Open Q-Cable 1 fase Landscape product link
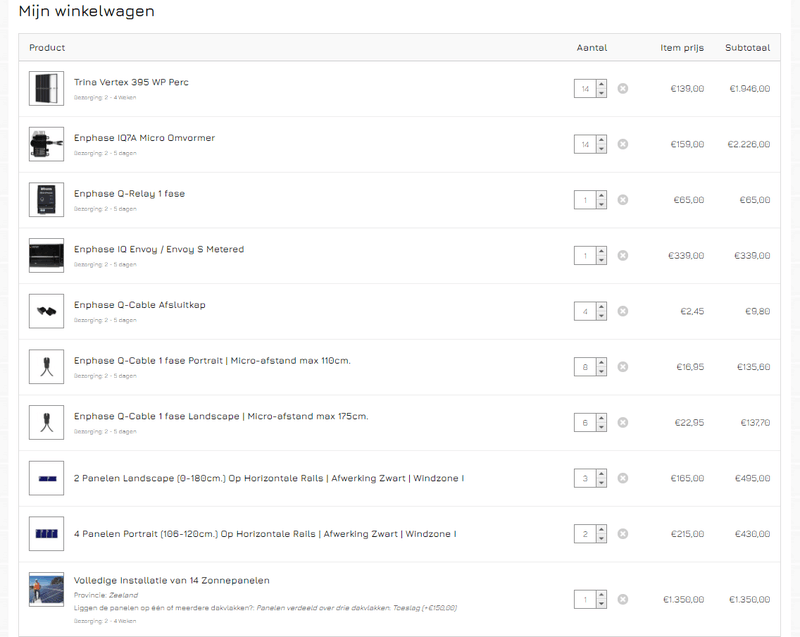This screenshot has height=637, width=800. (221, 416)
